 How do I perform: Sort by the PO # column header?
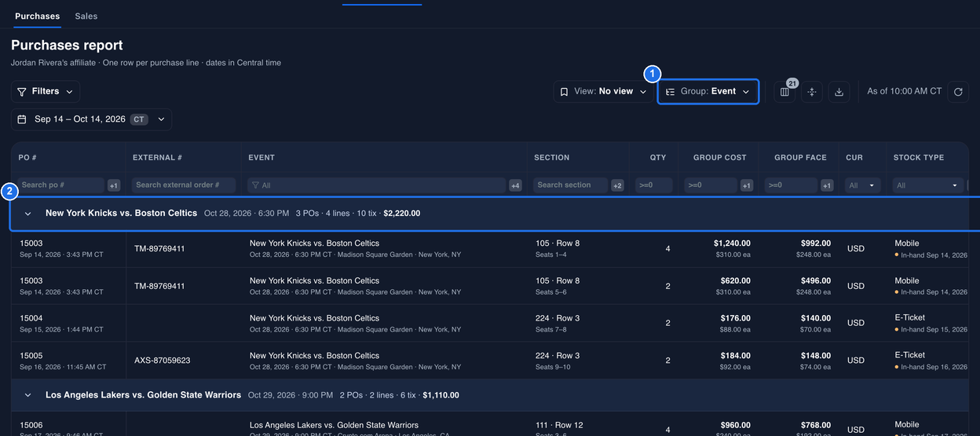tap(27, 157)
